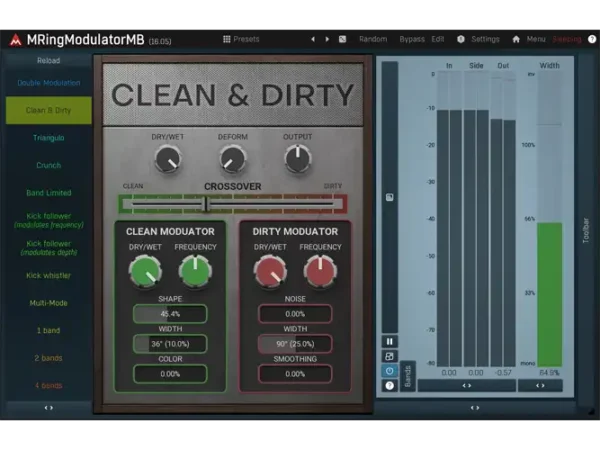Click the A/B compare icon in the title bar
The height and width of the screenshot is (450, 600).
(x=342, y=39)
